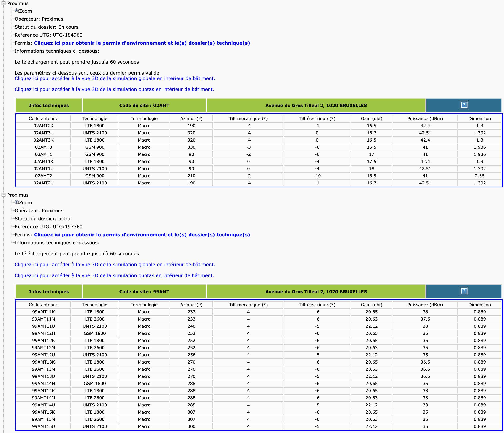Click antenna code 99AMT15U cell
The height and width of the screenshot is (433, 504).
pyautogui.click(x=44, y=426)
